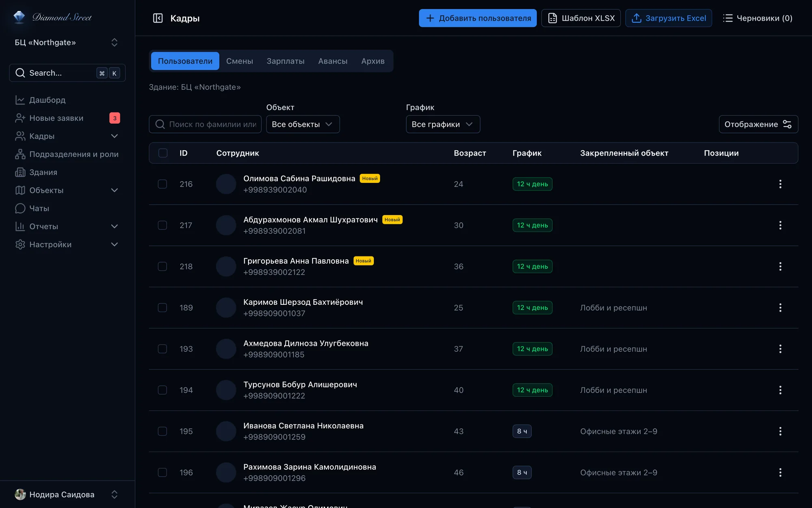Toggle the select-all checkbox in the table header
Viewport: 812px width, 508px height.
click(x=163, y=153)
